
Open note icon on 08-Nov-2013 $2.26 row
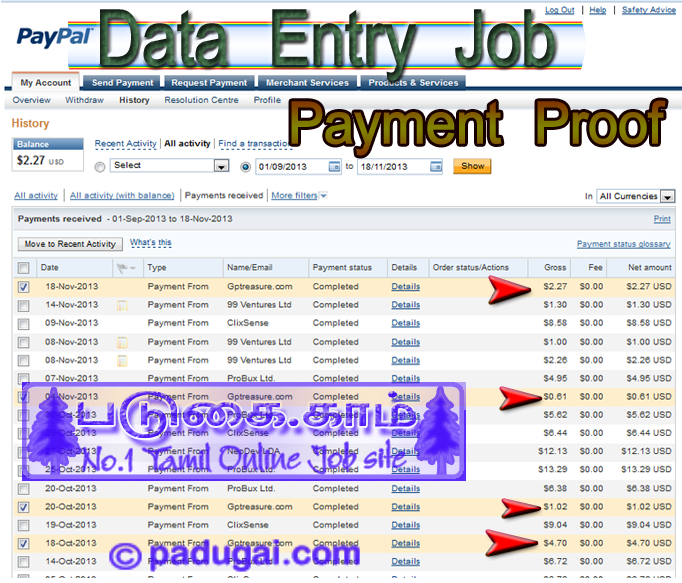coord(122,361)
